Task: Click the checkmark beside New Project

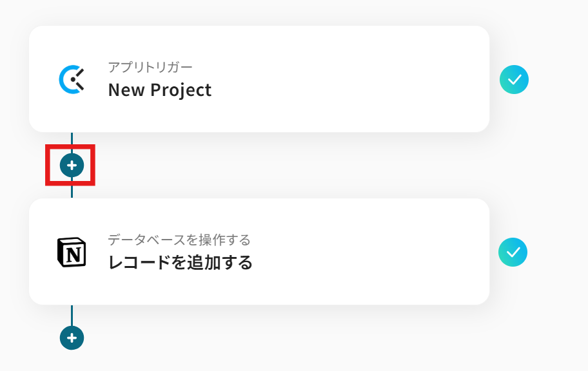Action: (x=514, y=80)
